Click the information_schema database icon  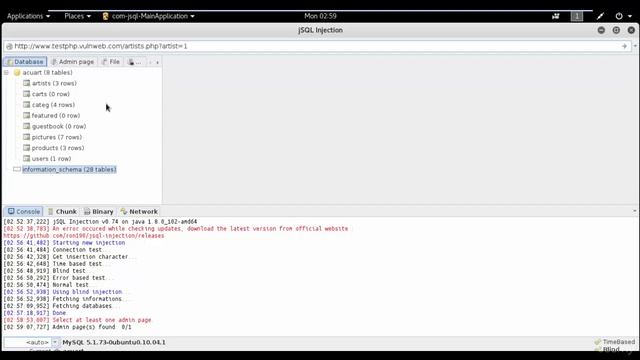17,169
